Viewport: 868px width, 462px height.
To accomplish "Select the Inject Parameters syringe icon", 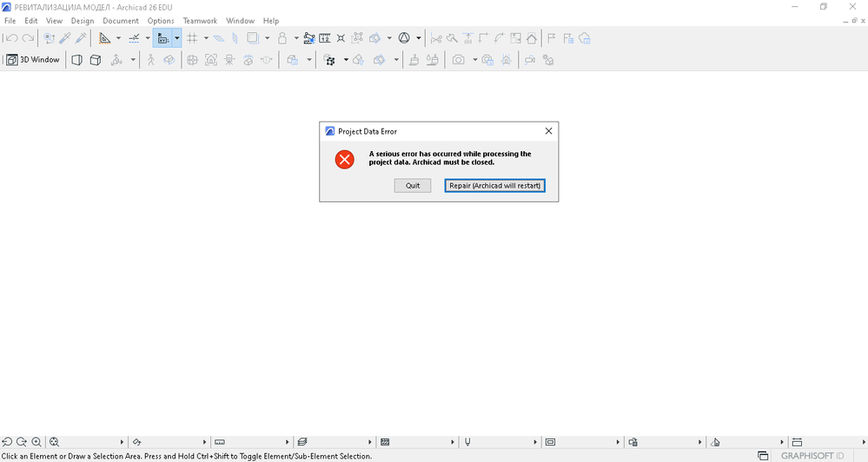I will tap(81, 38).
